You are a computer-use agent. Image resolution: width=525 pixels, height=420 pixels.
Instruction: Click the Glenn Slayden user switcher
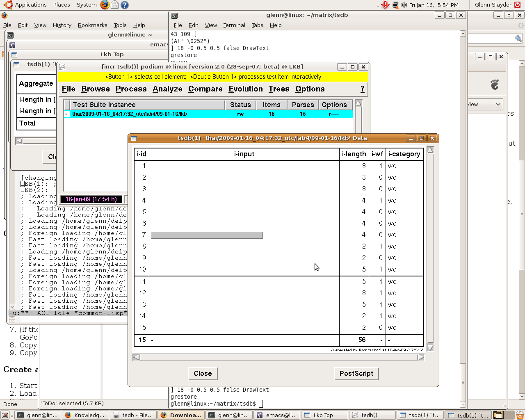click(x=494, y=5)
